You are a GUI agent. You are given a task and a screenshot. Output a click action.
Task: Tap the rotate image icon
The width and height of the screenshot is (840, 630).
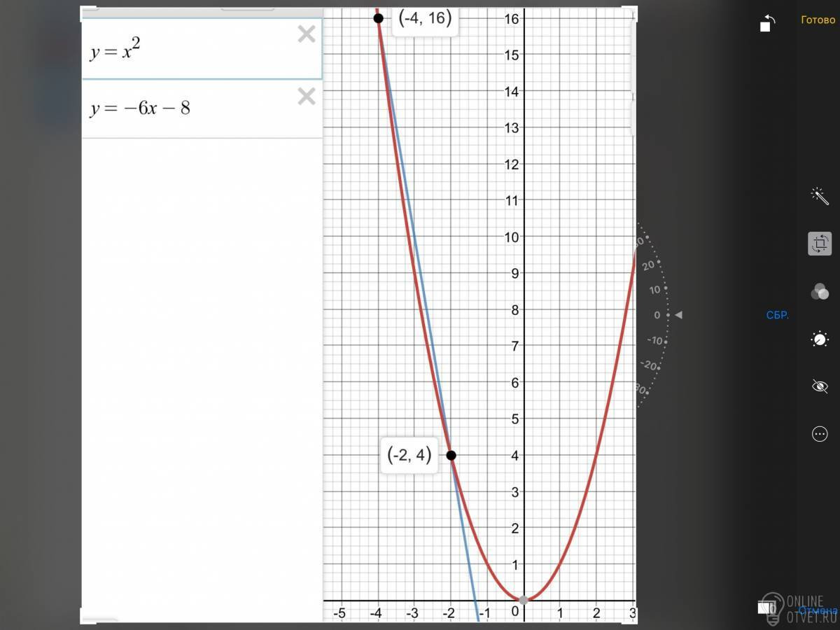[x=768, y=22]
